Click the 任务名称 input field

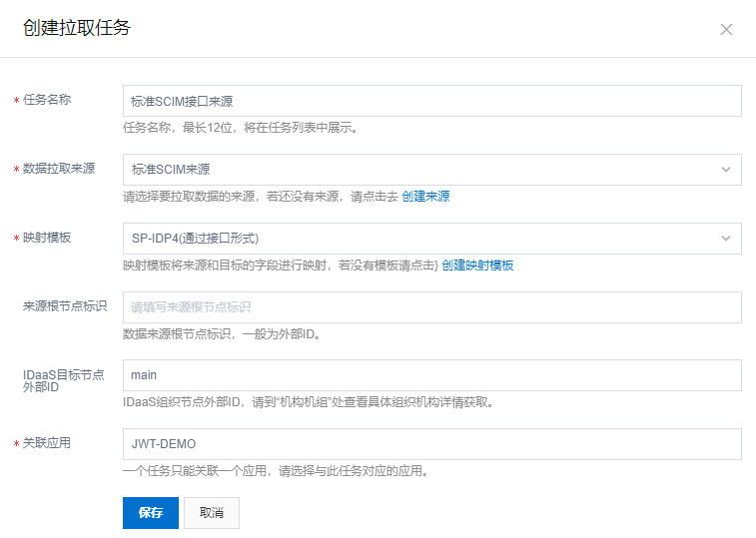[x=431, y=101]
